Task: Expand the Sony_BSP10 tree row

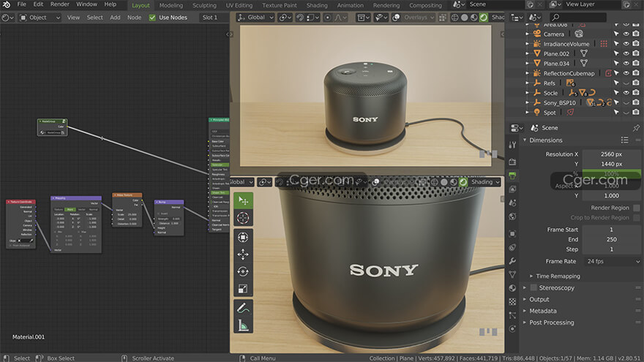Action: click(528, 102)
